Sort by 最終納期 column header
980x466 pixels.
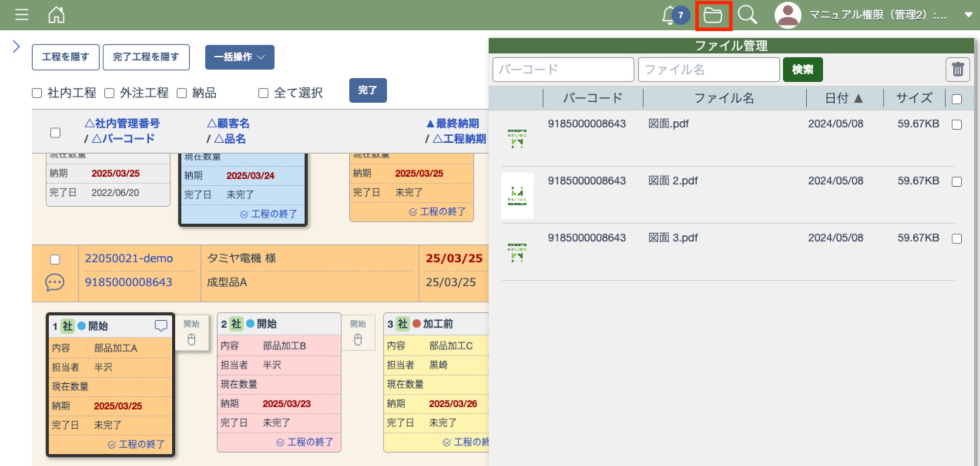click(x=453, y=124)
